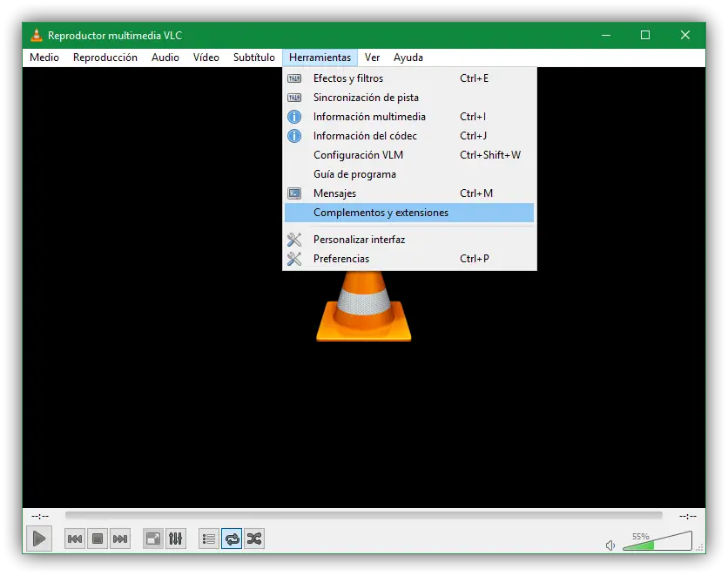Open extended settings equalizer sliders icon

[176, 539]
